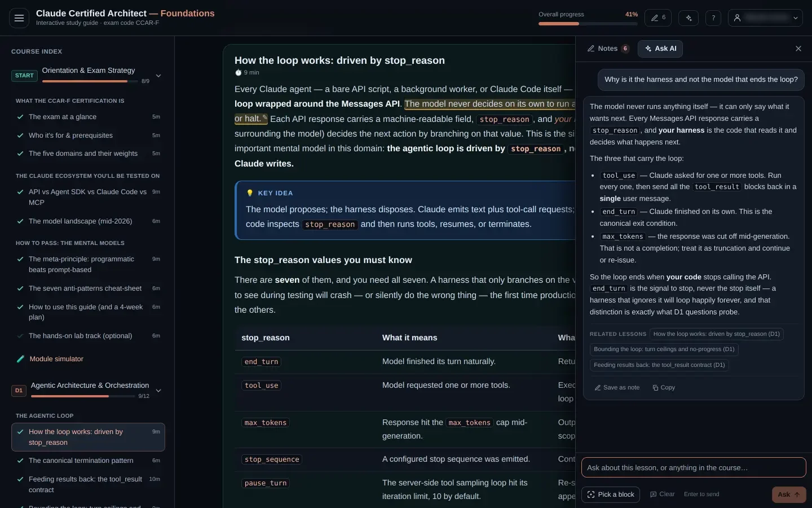Open 'The canonical termination pattern' lesson
812x508 pixels.
click(x=88, y=461)
